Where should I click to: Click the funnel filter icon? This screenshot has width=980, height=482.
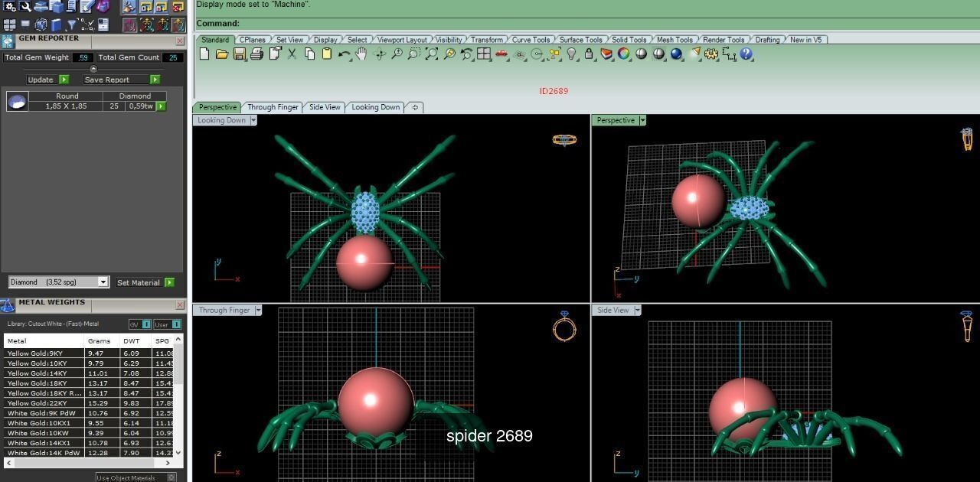point(71,24)
